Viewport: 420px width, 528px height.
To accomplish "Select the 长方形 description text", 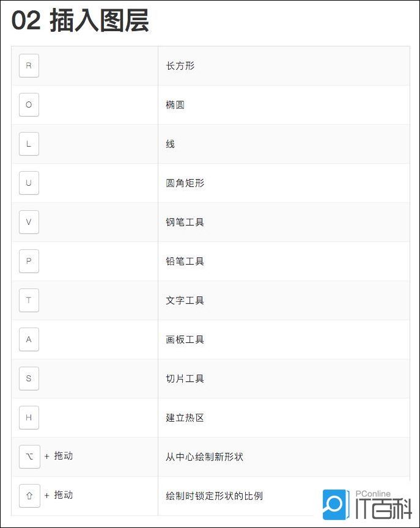I will 180,65.
